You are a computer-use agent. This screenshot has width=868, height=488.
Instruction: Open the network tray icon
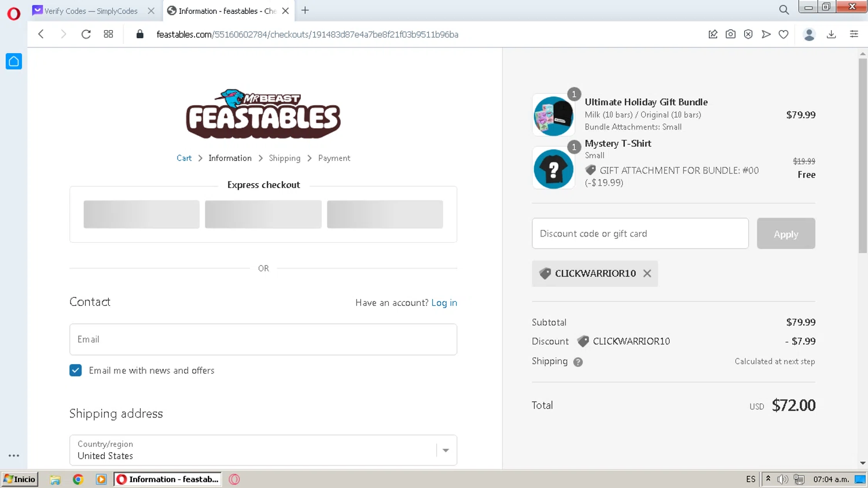tap(799, 479)
